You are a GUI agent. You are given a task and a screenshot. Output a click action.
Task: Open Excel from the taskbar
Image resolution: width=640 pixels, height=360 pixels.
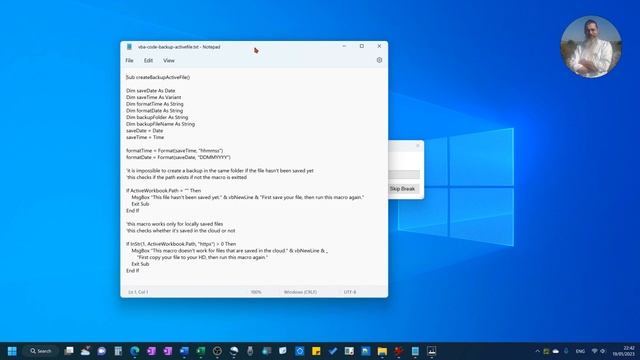(x=201, y=351)
